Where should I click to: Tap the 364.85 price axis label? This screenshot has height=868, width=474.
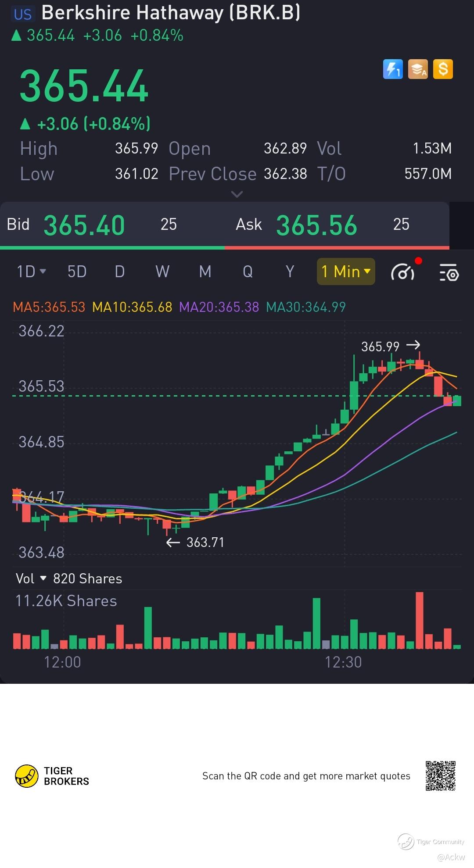[x=41, y=442]
